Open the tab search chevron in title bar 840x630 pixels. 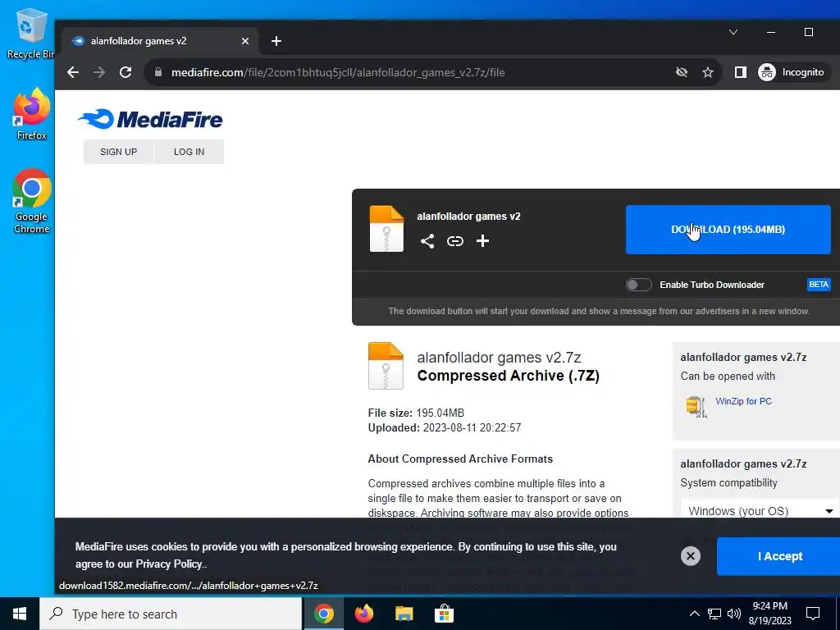[733, 32]
